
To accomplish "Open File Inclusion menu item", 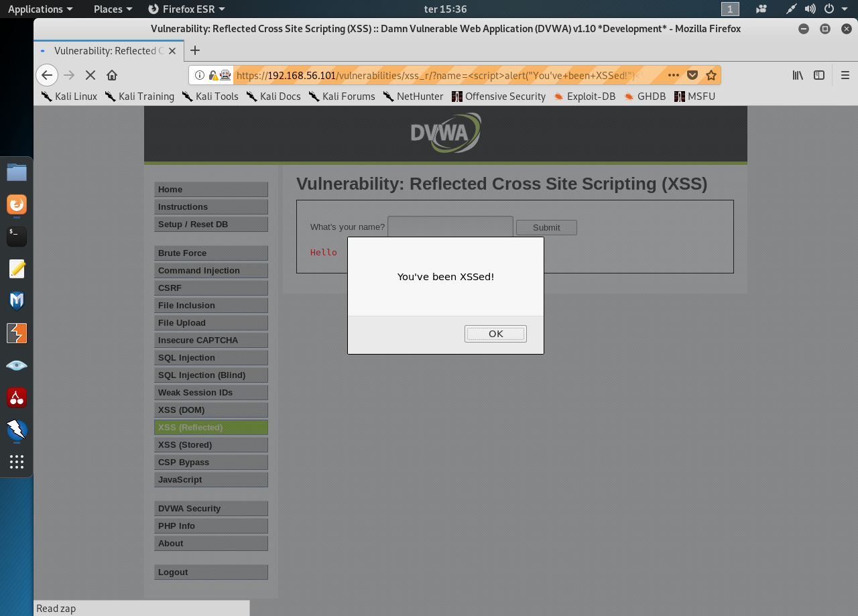I will tap(211, 305).
